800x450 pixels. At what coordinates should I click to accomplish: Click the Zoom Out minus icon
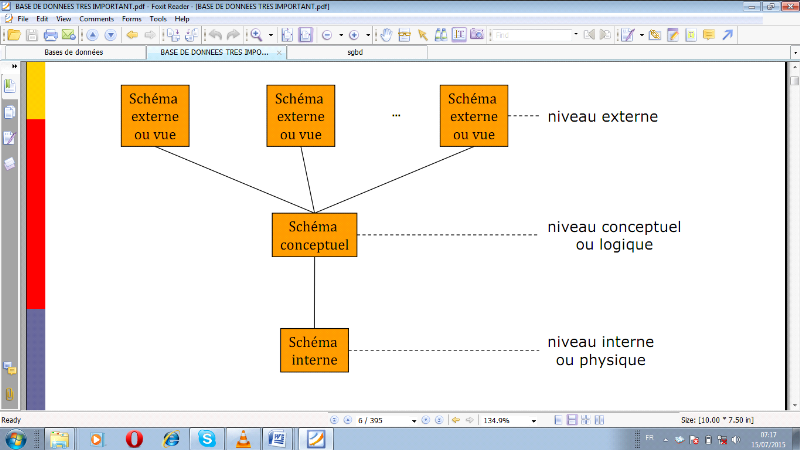(327, 35)
